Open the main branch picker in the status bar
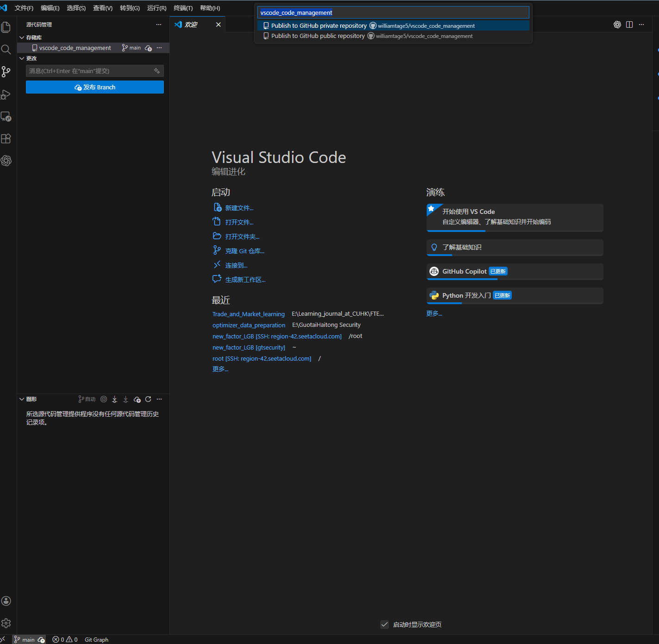The width and height of the screenshot is (659, 644). 24,639
